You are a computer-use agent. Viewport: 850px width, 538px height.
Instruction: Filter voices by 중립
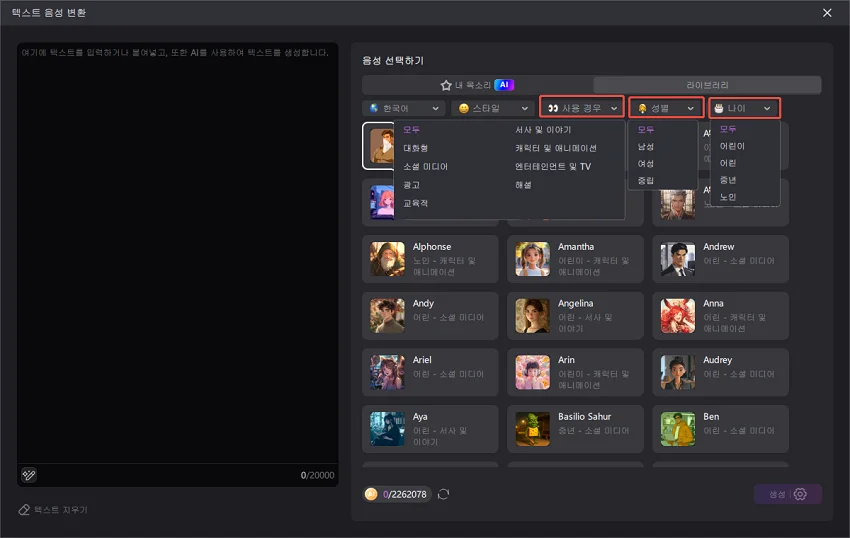pyautogui.click(x=646, y=180)
